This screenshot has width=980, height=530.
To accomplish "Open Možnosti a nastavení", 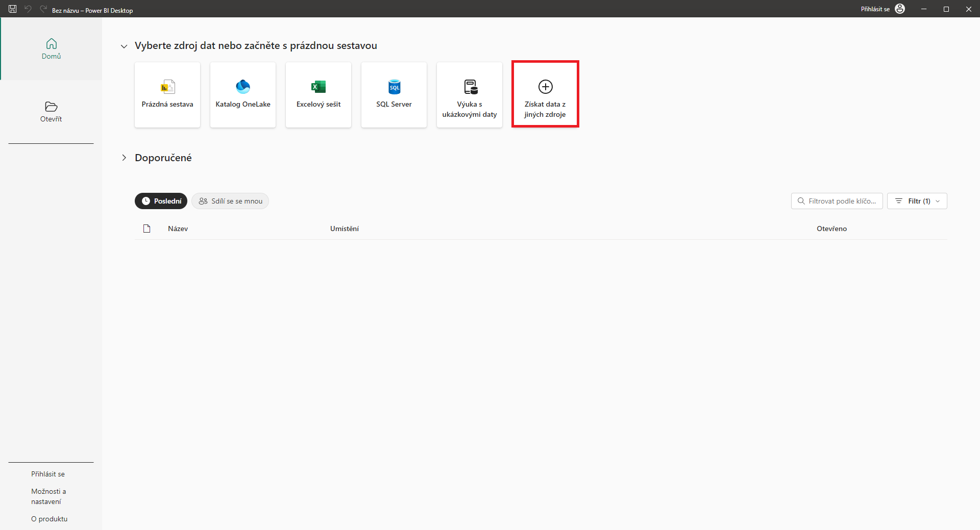I will (x=48, y=496).
